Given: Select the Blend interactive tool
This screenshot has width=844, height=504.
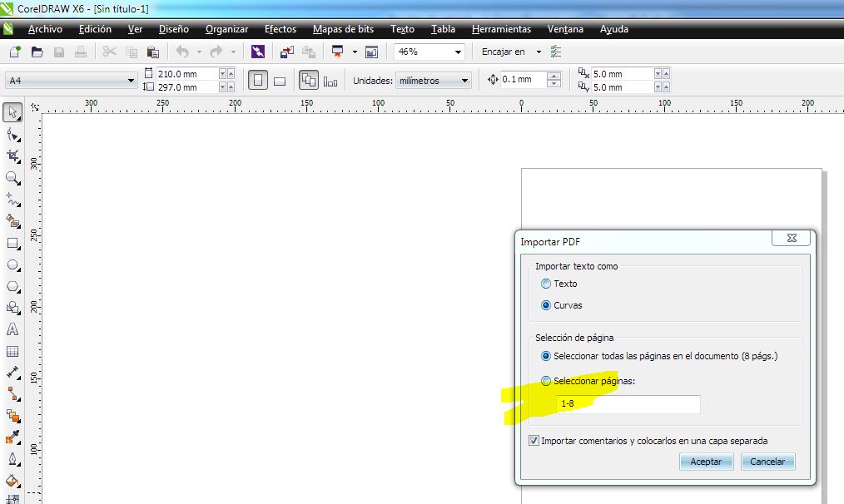Looking at the screenshot, I should 13,416.
